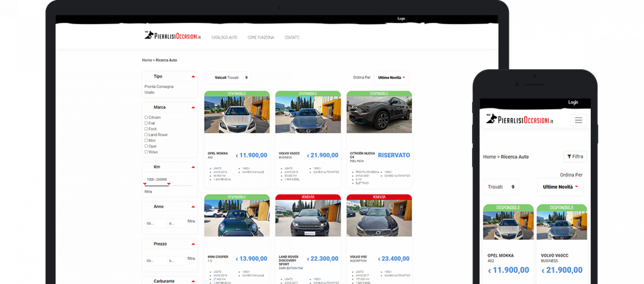Click Login link in desktop top bar
Image resolution: width=644 pixels, height=284 pixels.
click(401, 19)
